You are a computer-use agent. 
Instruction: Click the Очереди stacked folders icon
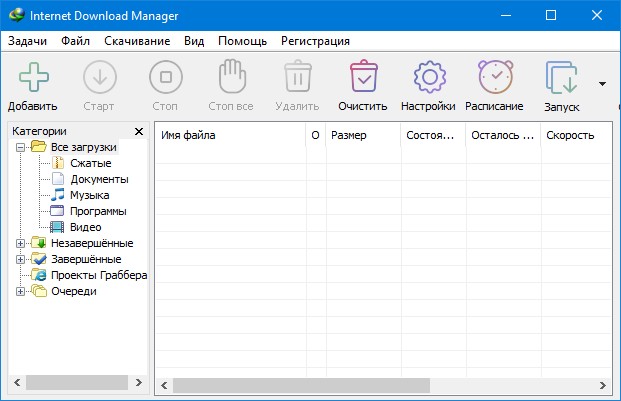click(39, 291)
